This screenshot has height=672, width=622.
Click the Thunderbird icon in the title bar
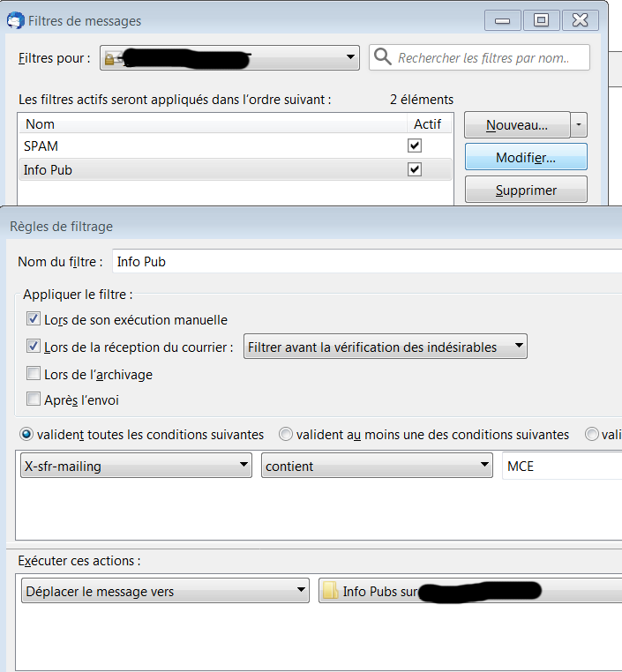click(15, 20)
